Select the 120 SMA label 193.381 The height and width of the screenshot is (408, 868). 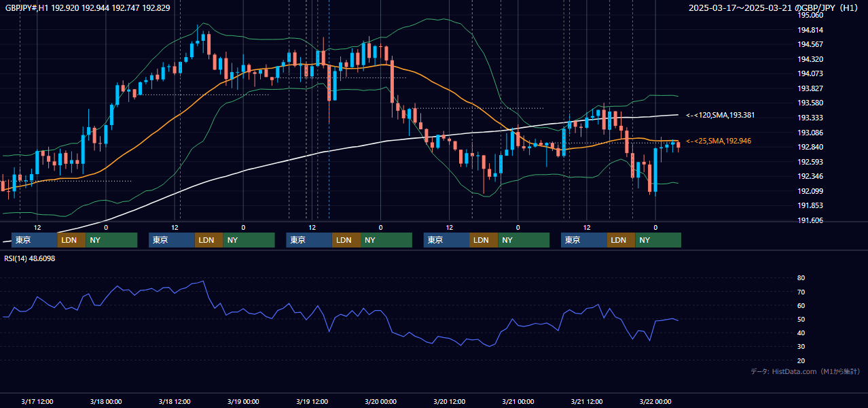tap(721, 116)
